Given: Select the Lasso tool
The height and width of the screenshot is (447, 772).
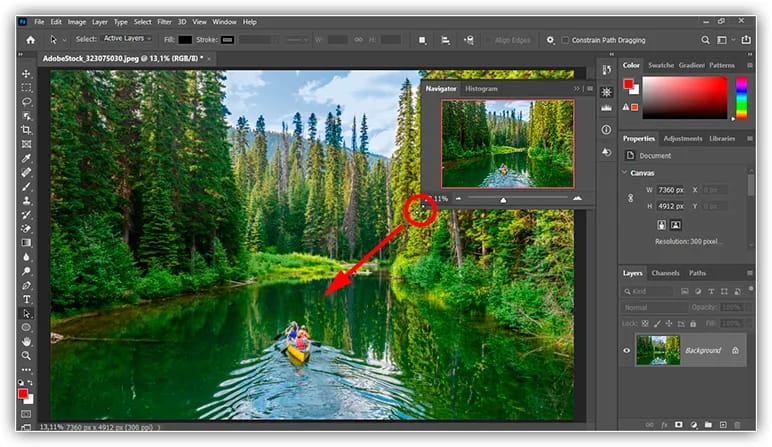Looking at the screenshot, I should (x=27, y=102).
